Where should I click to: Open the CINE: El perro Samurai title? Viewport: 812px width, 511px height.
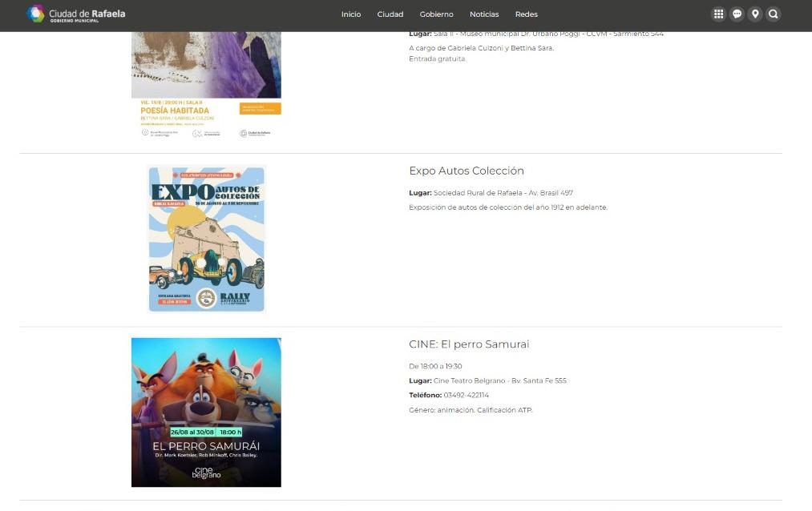(x=469, y=344)
